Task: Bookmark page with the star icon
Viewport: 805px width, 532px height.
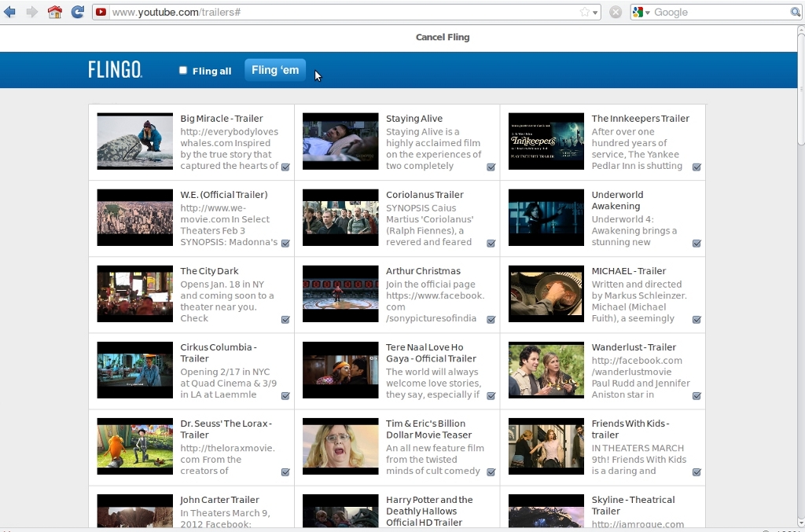Action: coord(584,12)
